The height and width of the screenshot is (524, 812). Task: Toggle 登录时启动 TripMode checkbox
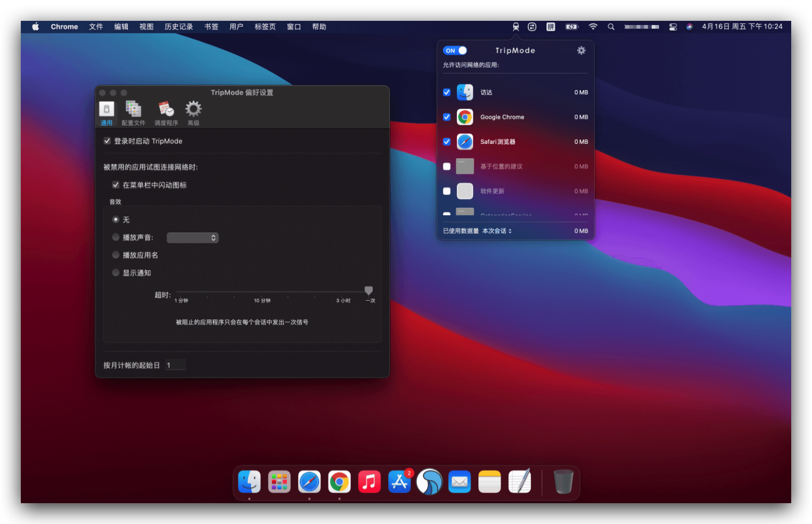click(x=107, y=141)
